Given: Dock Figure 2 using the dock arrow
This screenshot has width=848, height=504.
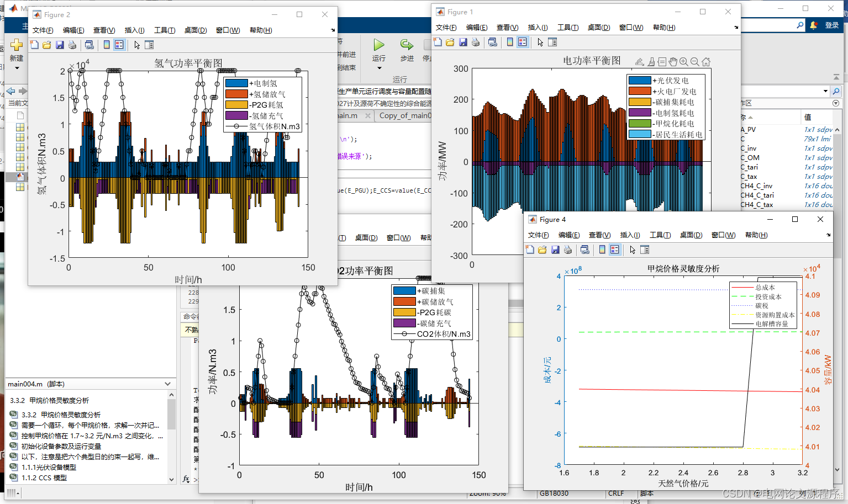Looking at the screenshot, I should (333, 30).
